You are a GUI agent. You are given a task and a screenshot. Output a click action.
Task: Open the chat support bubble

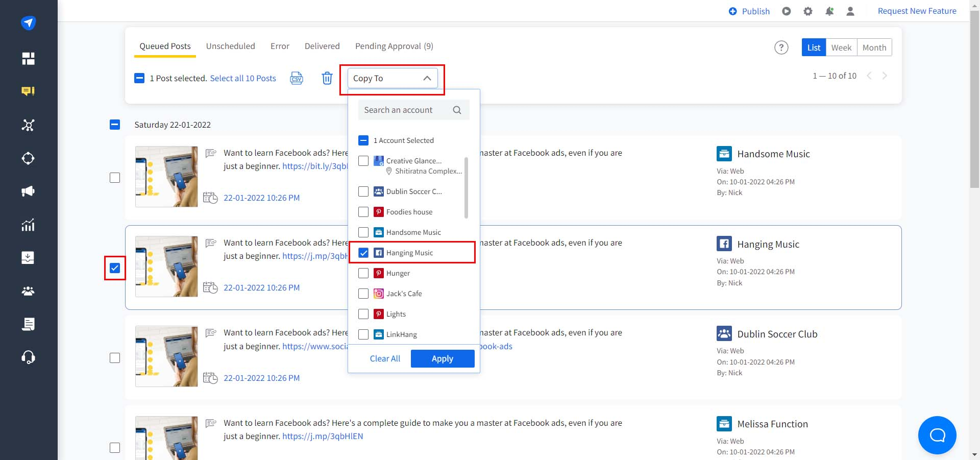(x=937, y=435)
